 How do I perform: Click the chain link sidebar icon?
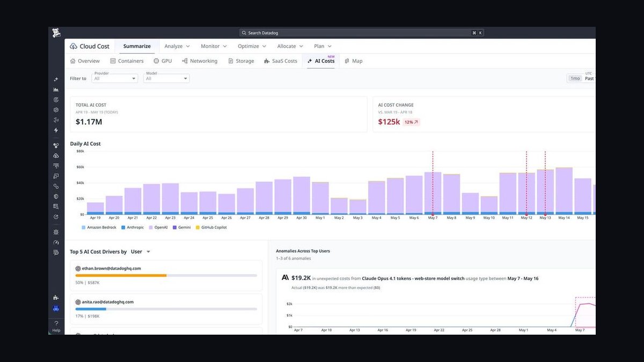tap(56, 186)
